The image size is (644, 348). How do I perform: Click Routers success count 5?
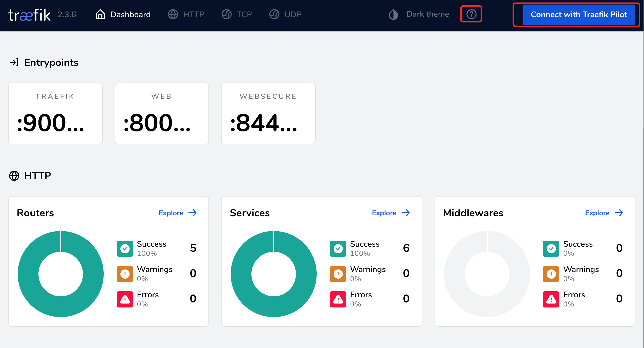pos(193,248)
